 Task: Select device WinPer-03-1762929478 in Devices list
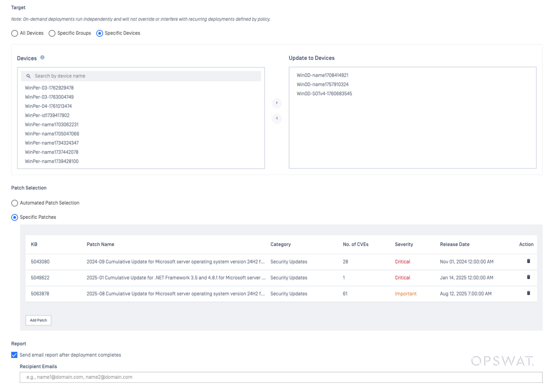[x=49, y=88]
